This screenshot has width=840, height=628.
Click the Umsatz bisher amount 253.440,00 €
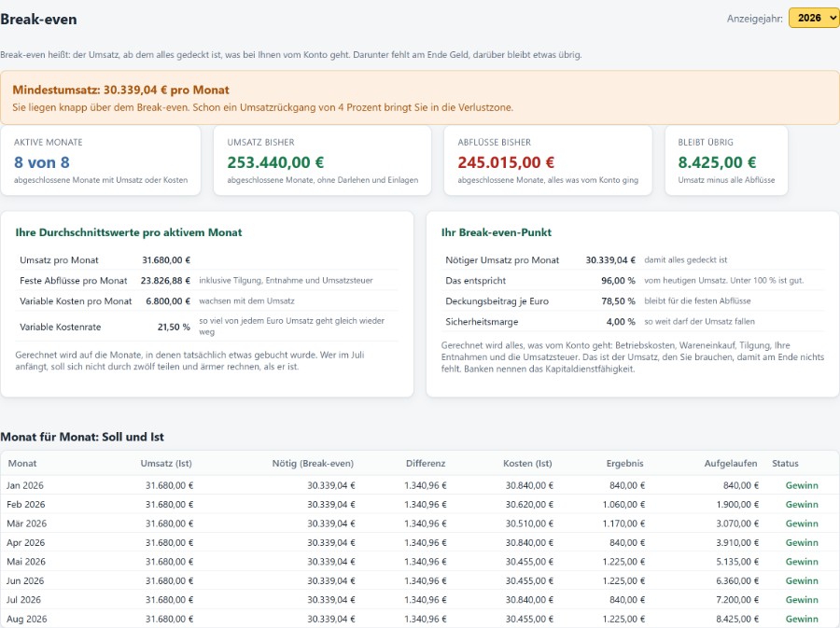[x=275, y=162]
